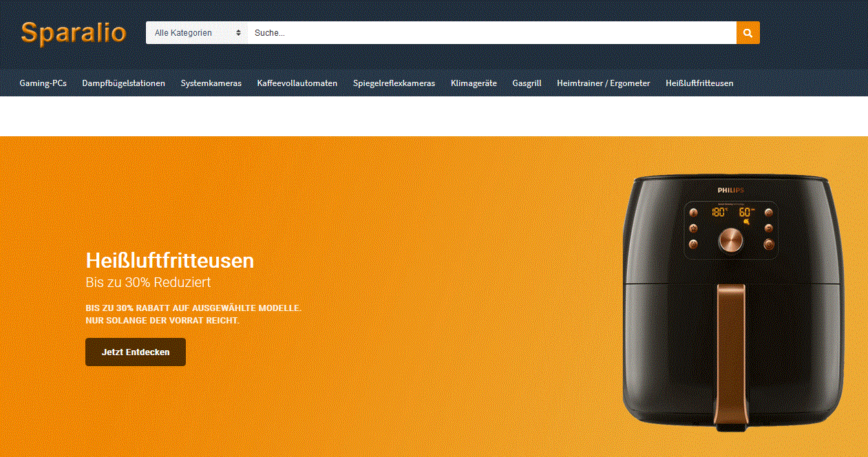Go to Heimtrainer / Ergometer category
This screenshot has width=868, height=457.
pos(604,83)
